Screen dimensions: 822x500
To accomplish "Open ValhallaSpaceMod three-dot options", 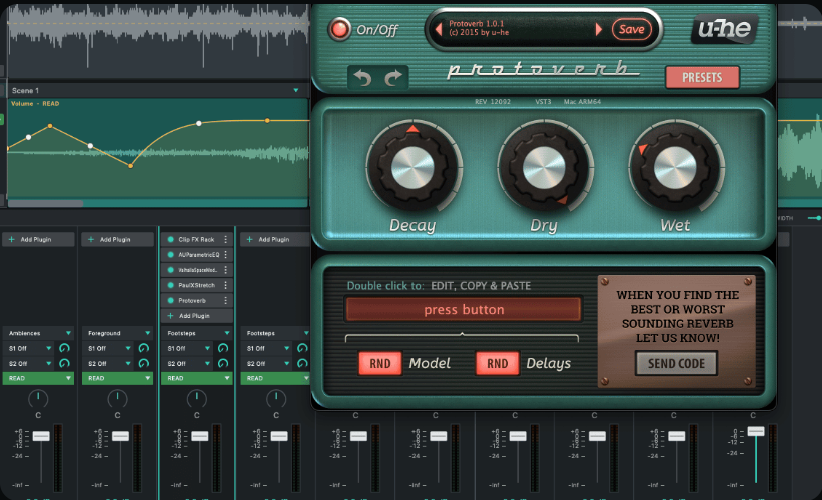I will (225, 270).
